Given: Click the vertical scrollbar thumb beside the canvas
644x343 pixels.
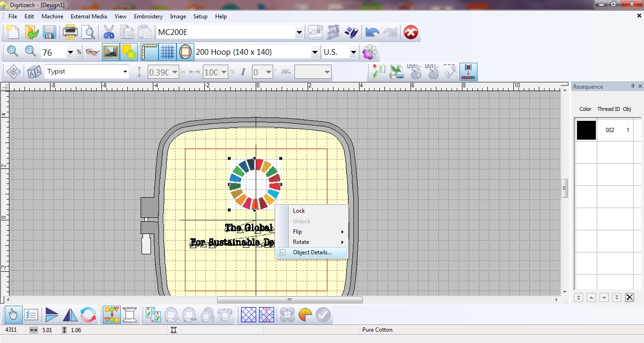Looking at the screenshot, I should click(x=564, y=188).
